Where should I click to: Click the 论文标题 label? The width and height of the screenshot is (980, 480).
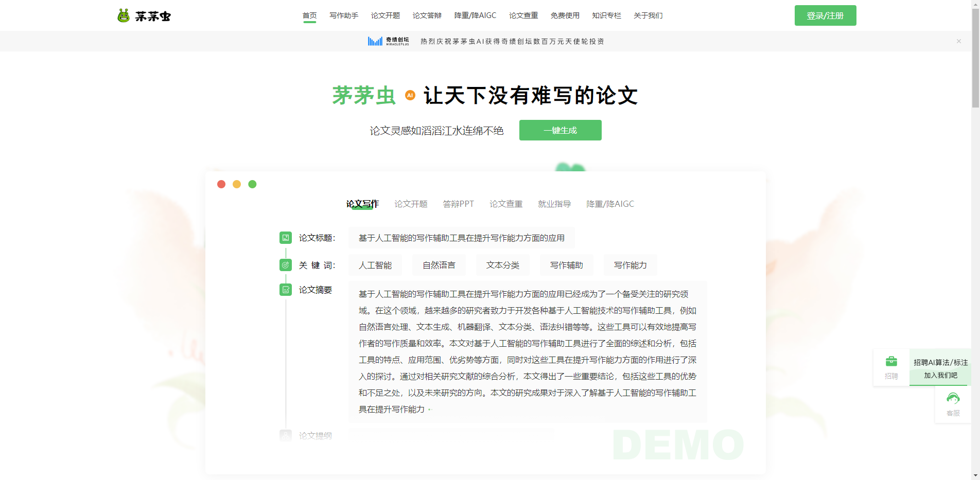(x=317, y=238)
